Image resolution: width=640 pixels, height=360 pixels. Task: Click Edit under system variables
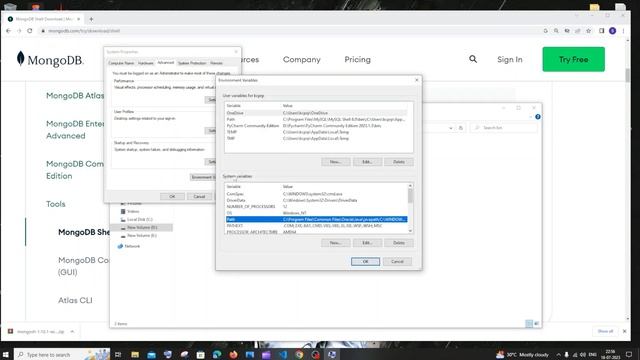click(x=367, y=243)
